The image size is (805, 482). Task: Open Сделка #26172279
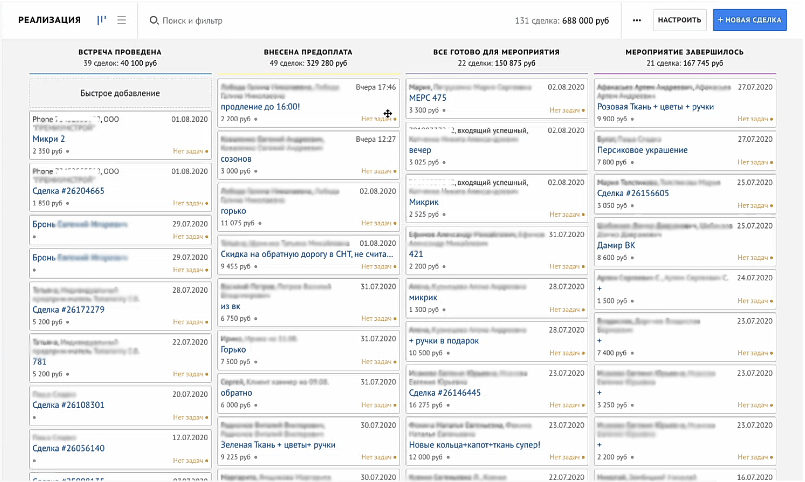click(x=68, y=310)
